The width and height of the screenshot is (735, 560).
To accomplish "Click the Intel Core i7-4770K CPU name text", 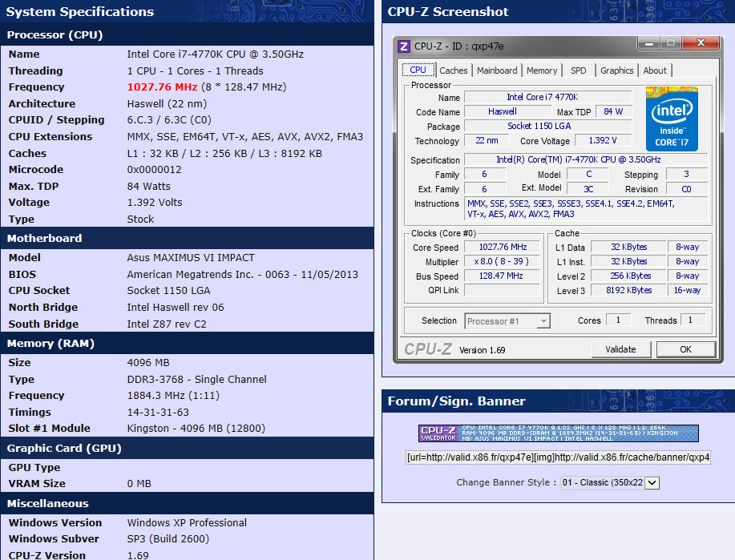I will pos(215,54).
